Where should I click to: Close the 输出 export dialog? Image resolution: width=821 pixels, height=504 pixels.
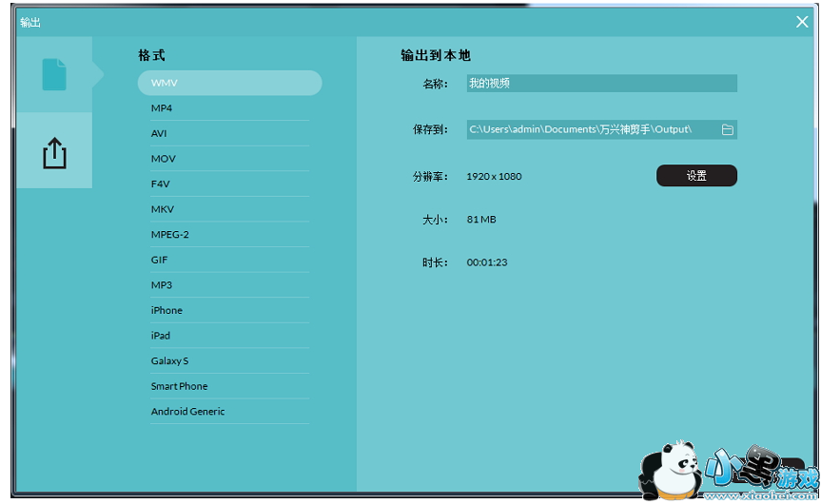point(802,22)
